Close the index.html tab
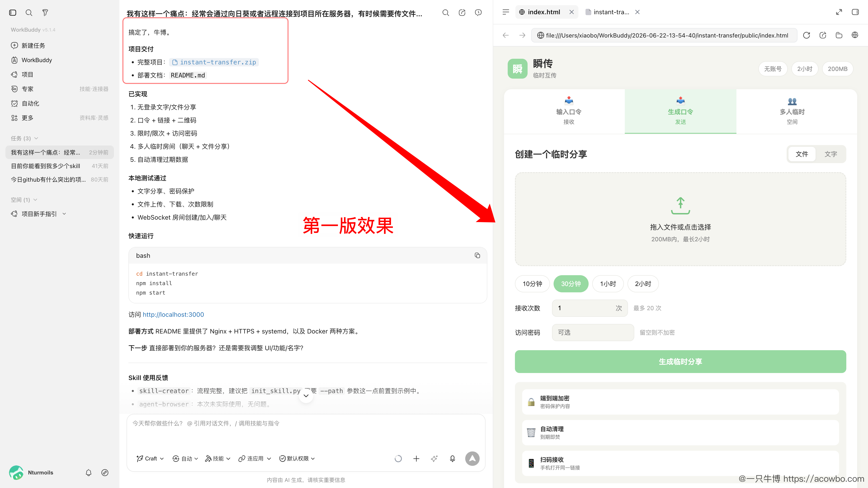 [x=572, y=12]
